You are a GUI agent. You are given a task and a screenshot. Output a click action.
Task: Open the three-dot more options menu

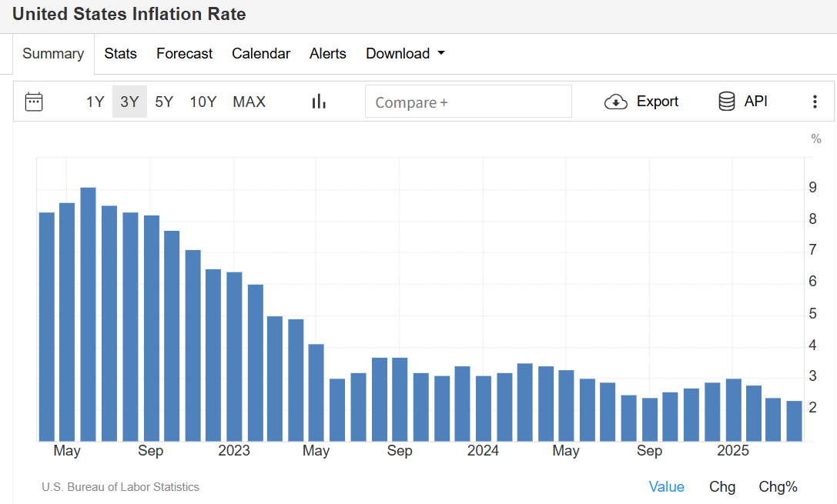click(x=815, y=102)
